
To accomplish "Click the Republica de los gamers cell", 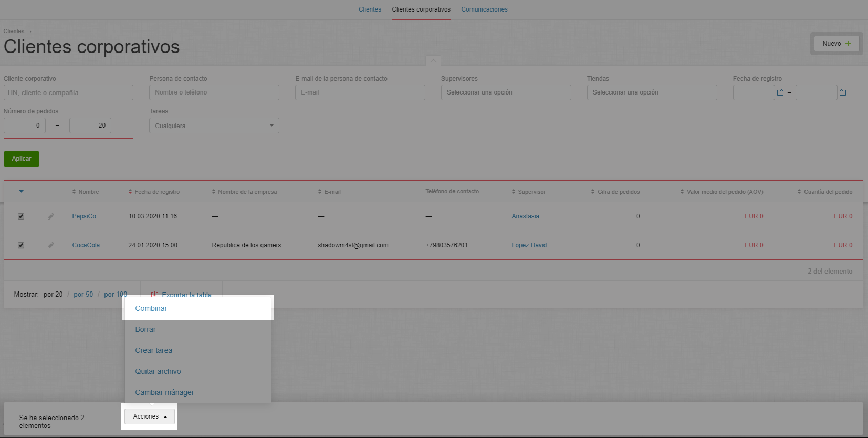I will (246, 245).
